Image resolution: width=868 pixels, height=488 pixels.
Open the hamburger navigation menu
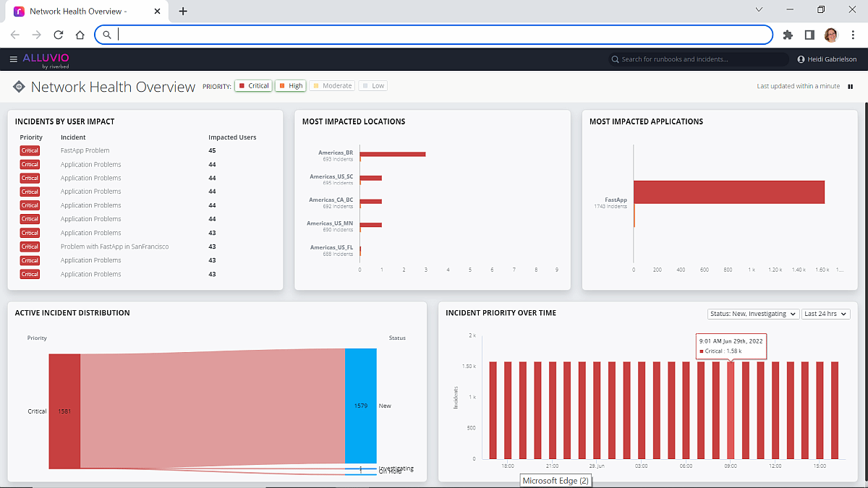point(13,59)
